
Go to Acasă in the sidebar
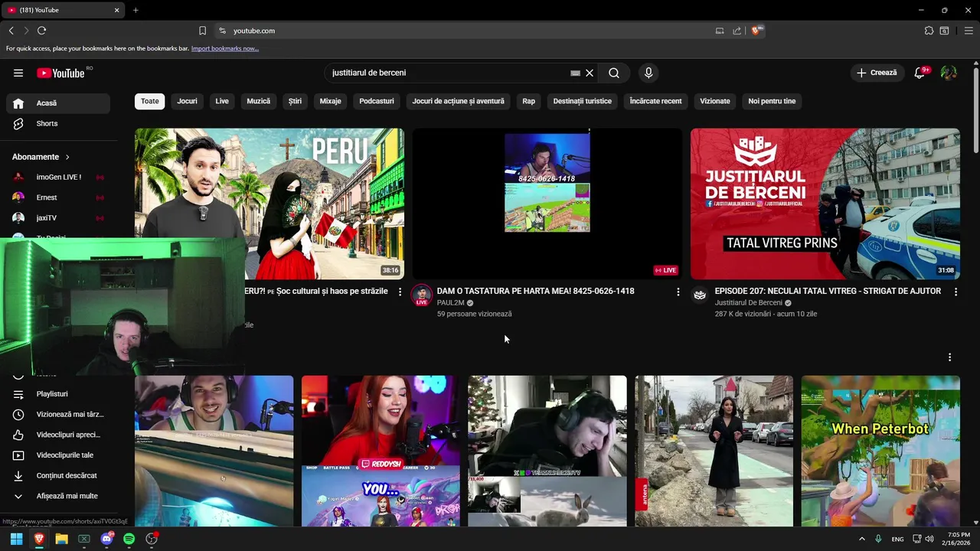coord(58,103)
